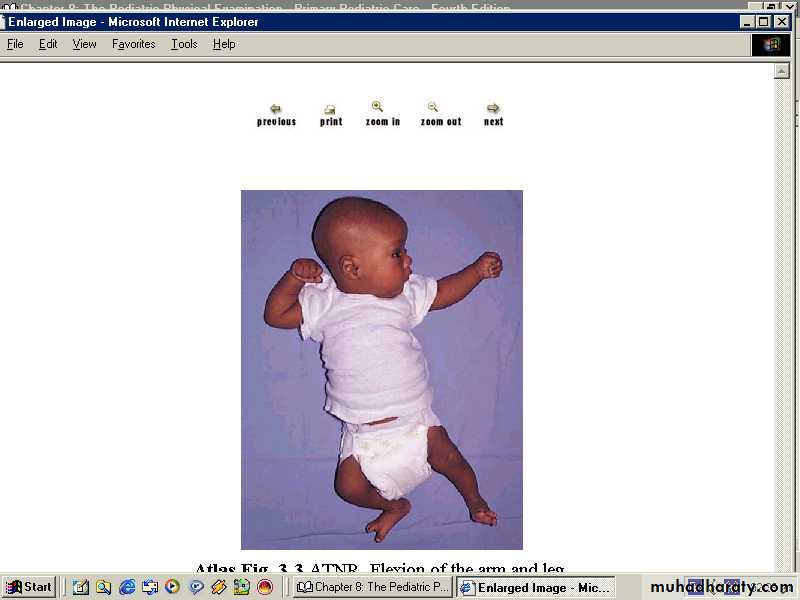Open the Favorites menu
This screenshot has height=600, width=800.
[x=133, y=44]
